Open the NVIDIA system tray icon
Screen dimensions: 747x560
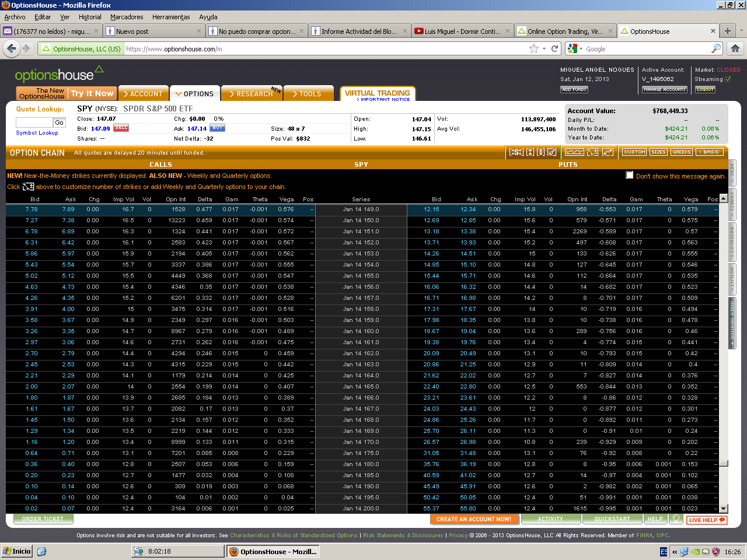696,551
